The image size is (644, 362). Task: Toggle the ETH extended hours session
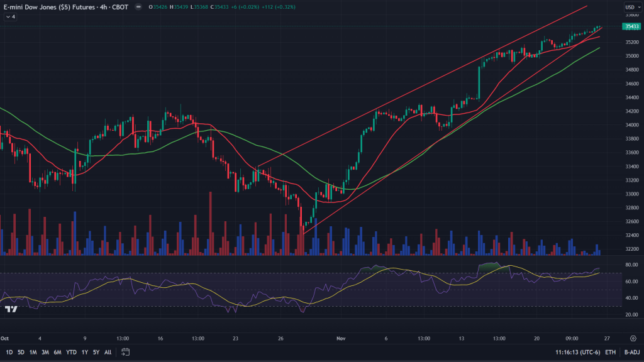coord(610,352)
